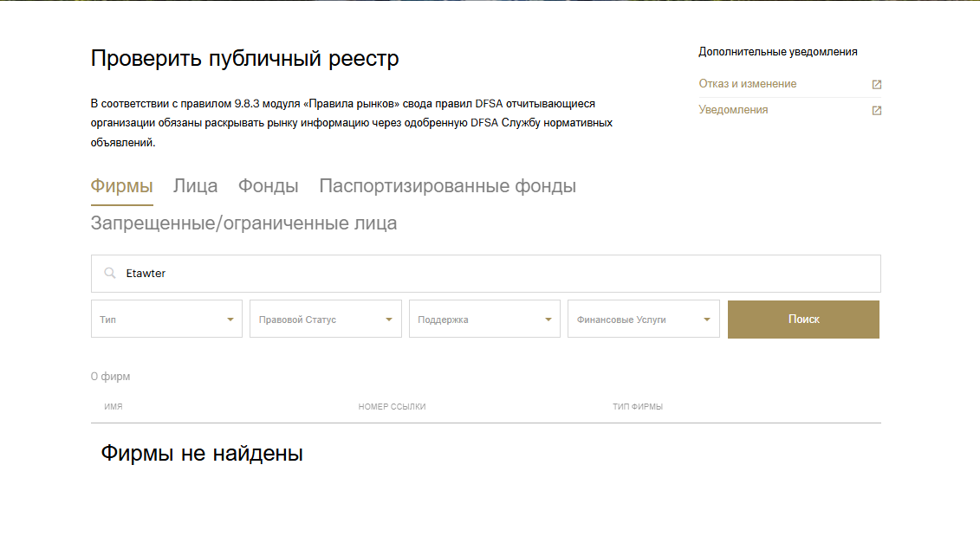Open the Паспортизированные фонды tab

click(447, 186)
